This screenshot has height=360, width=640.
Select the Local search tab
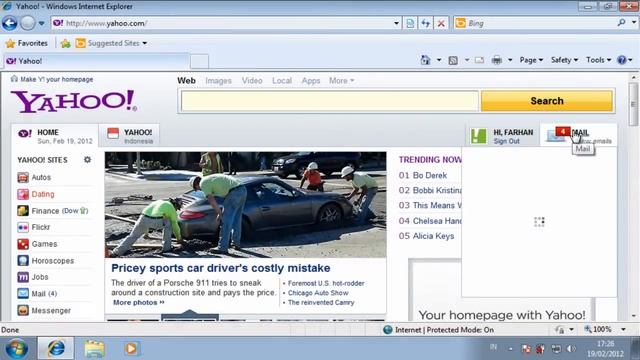pos(282,81)
